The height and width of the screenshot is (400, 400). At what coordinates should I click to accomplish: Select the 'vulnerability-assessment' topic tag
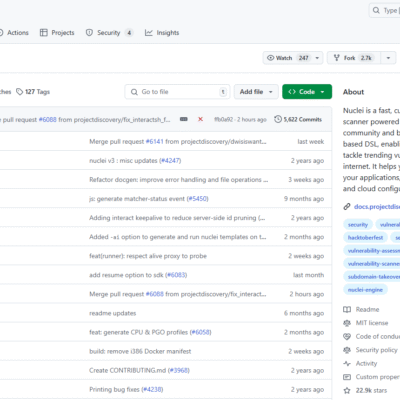tap(372, 251)
